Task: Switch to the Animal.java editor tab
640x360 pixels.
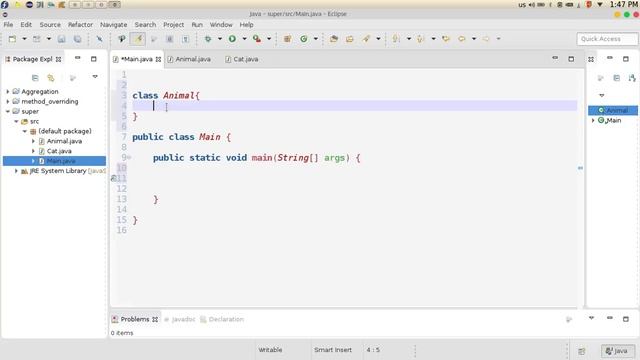Action: [189, 59]
